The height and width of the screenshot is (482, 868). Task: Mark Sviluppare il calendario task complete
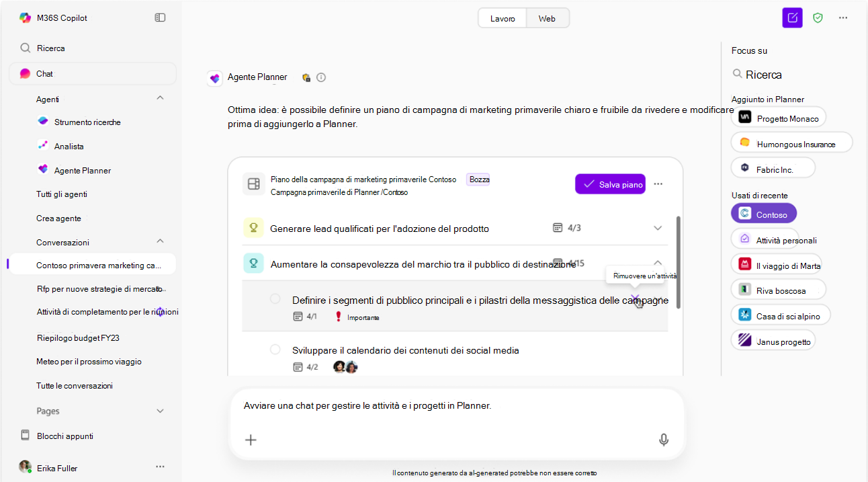pyautogui.click(x=275, y=349)
